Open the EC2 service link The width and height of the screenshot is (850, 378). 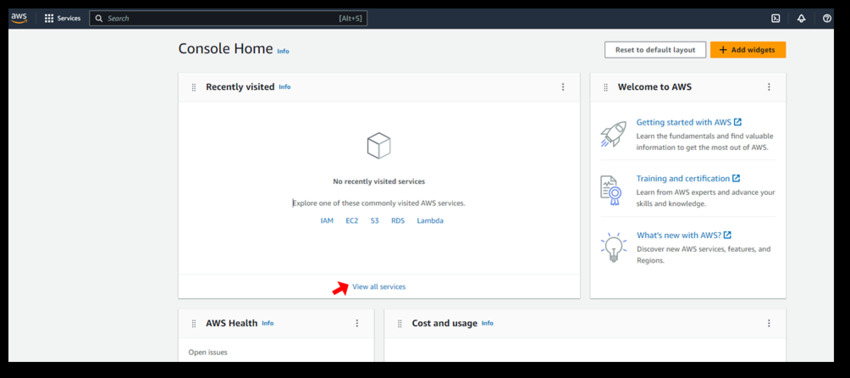352,221
